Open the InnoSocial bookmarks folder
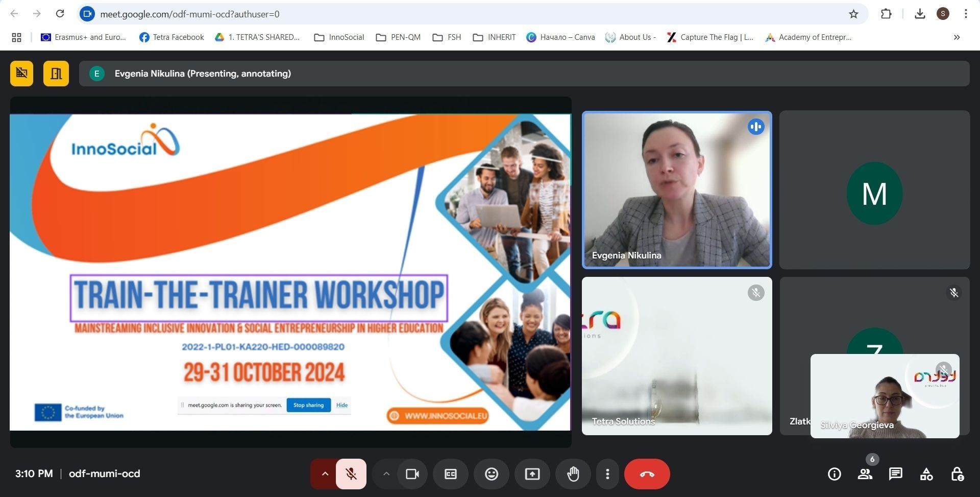 [x=339, y=37]
